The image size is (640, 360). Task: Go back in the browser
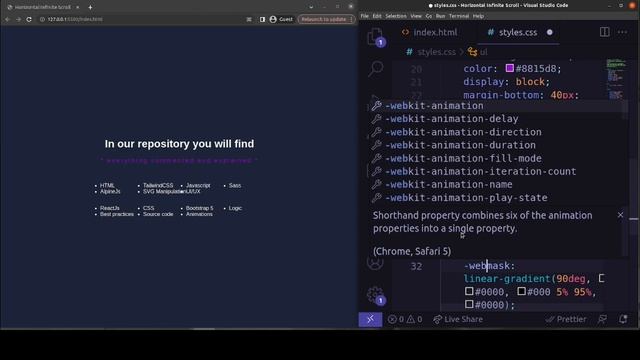[x=7, y=19]
